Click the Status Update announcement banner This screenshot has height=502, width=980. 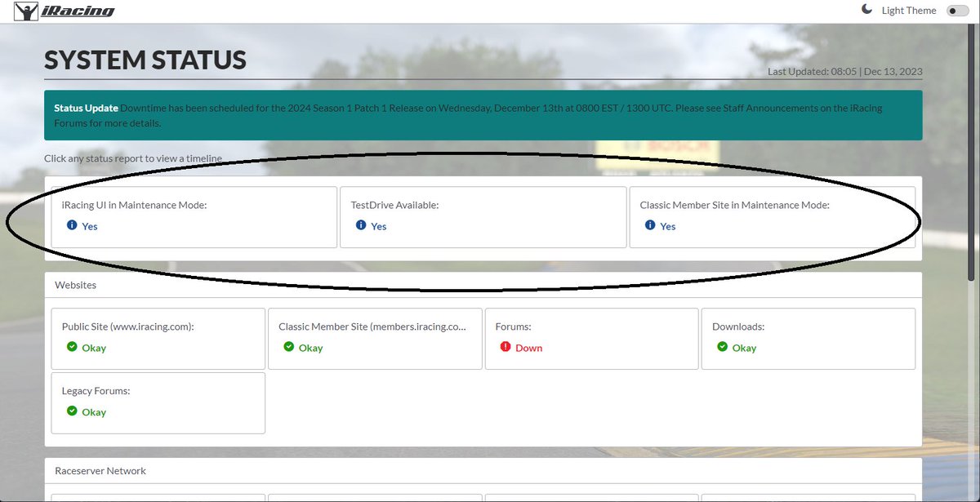point(483,115)
